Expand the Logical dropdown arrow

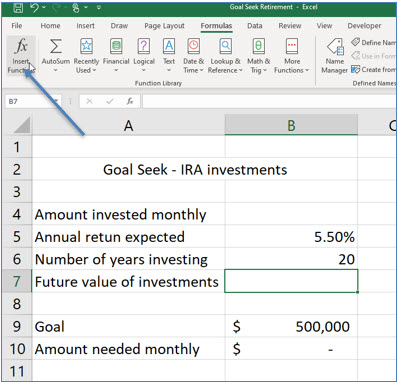[144, 70]
